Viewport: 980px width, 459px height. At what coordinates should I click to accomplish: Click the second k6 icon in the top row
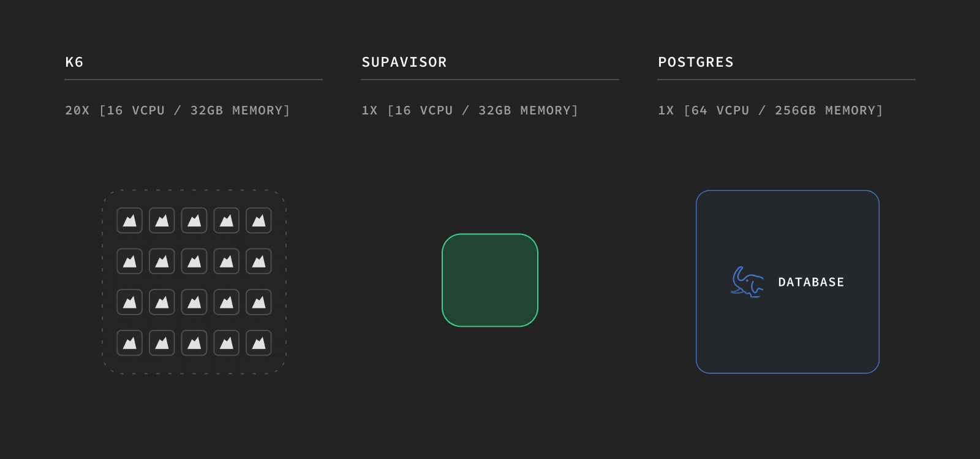(162, 220)
